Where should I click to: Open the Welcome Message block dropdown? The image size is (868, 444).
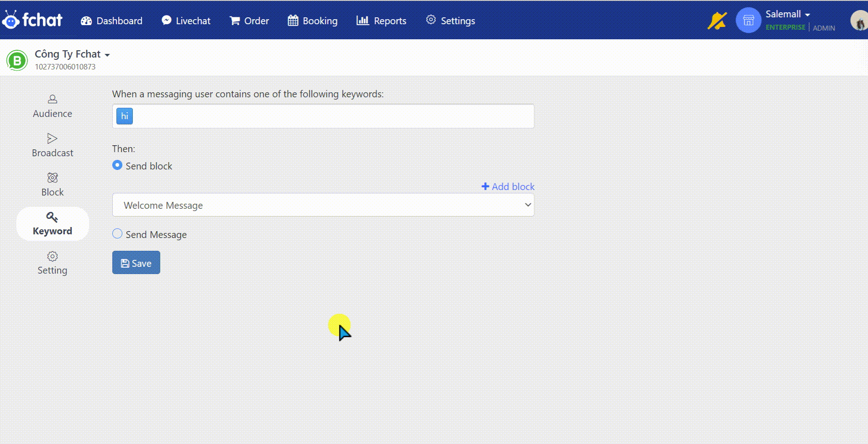coord(323,205)
